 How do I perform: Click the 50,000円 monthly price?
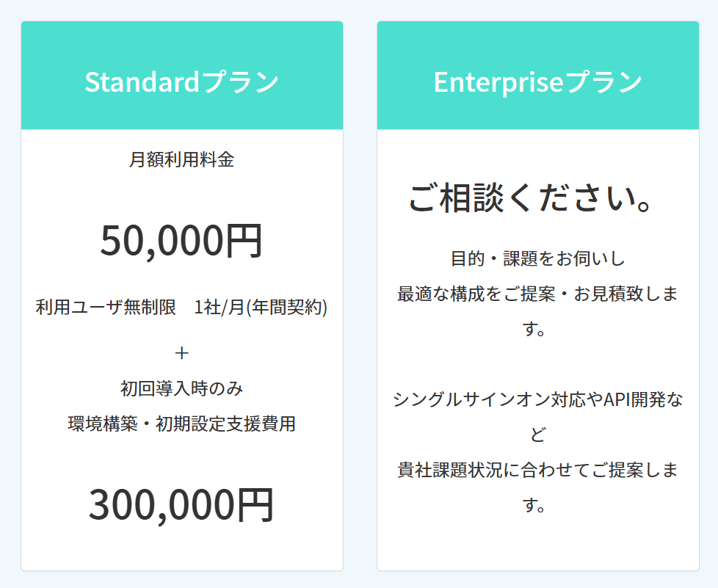coord(181,241)
